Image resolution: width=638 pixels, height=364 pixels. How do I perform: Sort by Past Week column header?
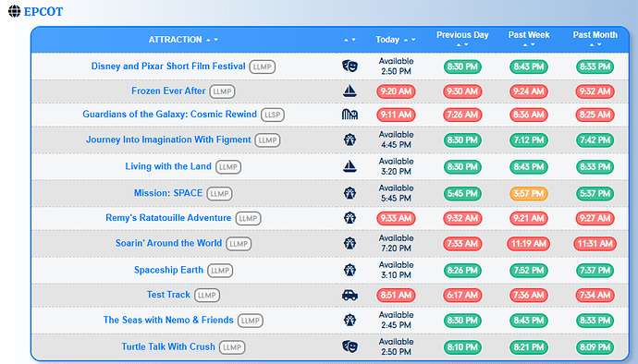point(529,39)
